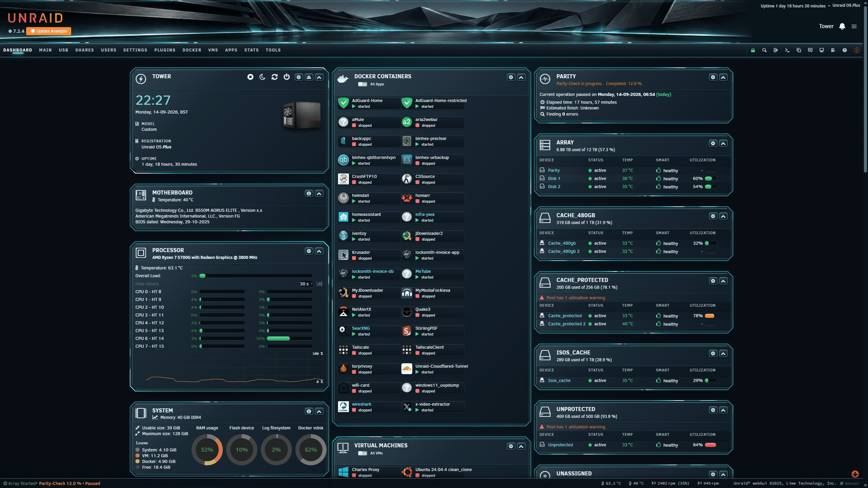Click the Charles Proxy Windows VM icon
The image size is (868, 488).
(343, 472)
